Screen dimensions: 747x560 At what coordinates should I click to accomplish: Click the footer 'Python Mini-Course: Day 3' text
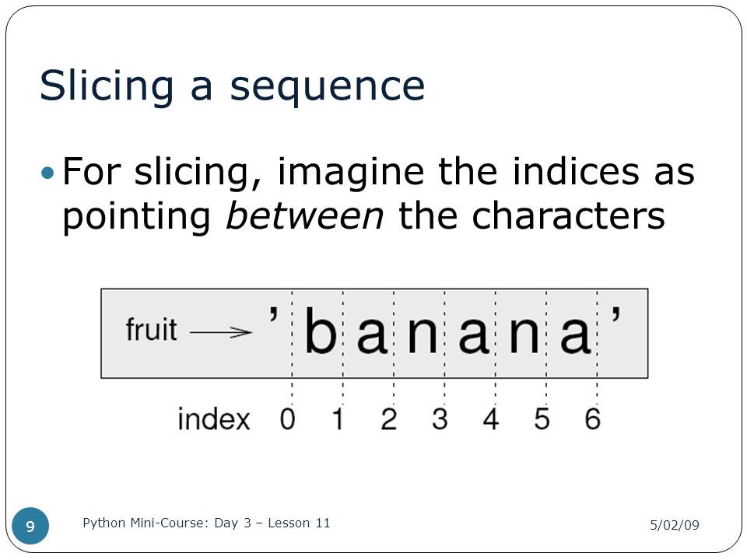pos(167,523)
